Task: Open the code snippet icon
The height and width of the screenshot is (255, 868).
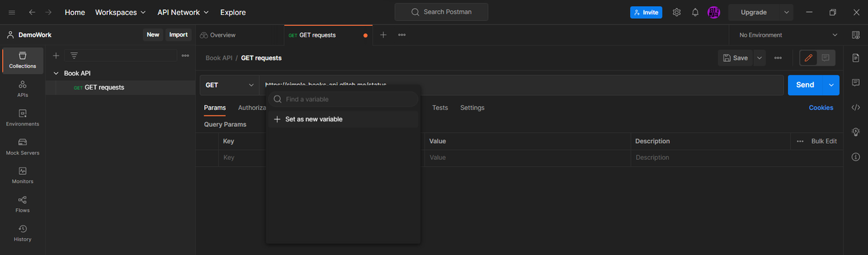Action: [x=855, y=107]
